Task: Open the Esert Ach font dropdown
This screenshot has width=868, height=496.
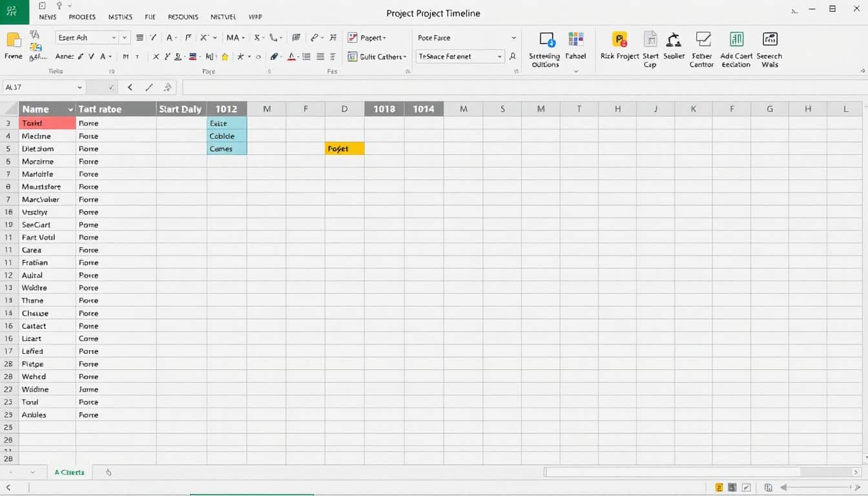Action: (114, 37)
